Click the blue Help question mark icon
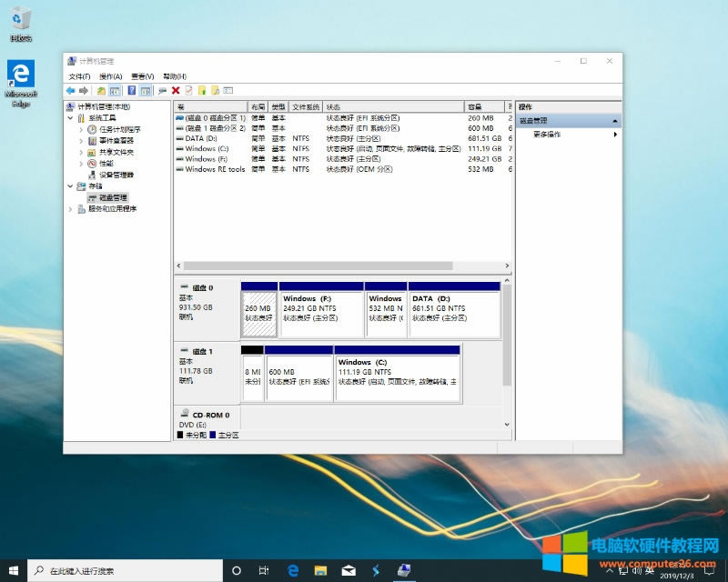 132,91
